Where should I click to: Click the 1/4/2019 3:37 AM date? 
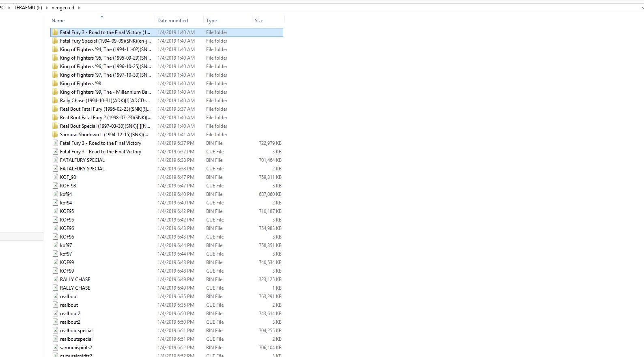[x=176, y=109]
